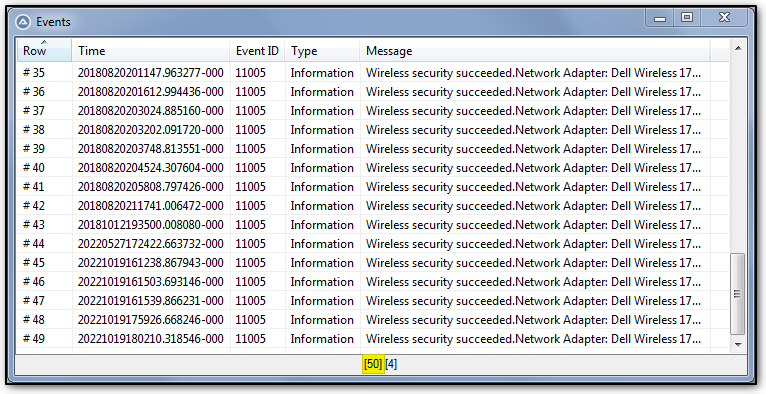
Task: Select the last visible row # 49
Action: pos(373,338)
